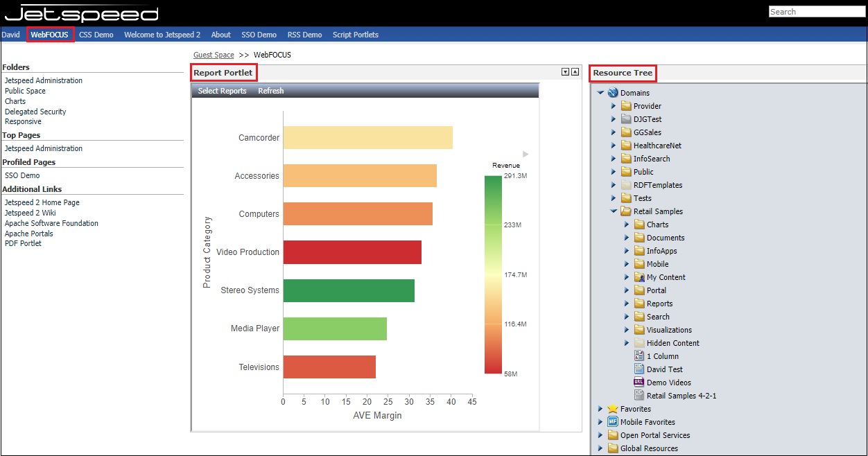The image size is (868, 456).
Task: Expand the Mobile subfolder in tree
Action: [627, 264]
